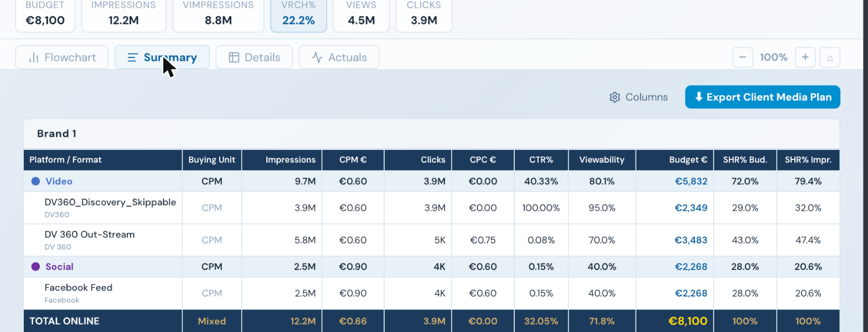Click the SHR% Bud. column header
The image size is (868, 332).
(745, 160)
